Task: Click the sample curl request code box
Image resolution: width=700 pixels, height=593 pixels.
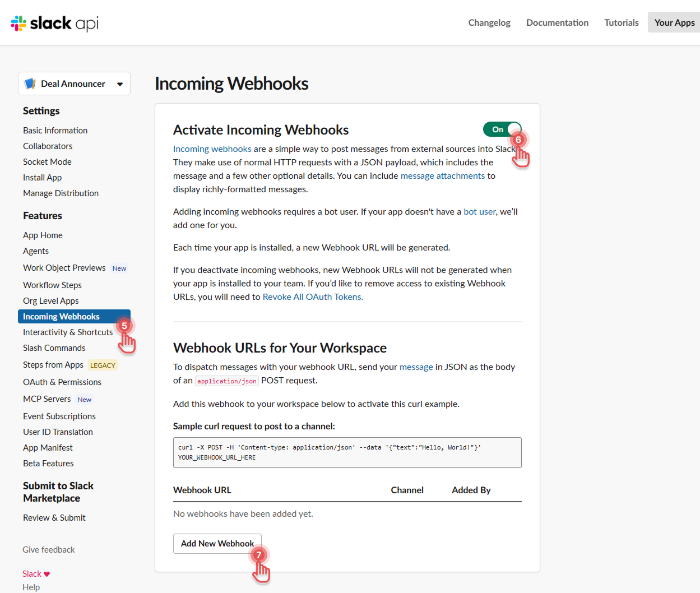Action: pos(347,452)
